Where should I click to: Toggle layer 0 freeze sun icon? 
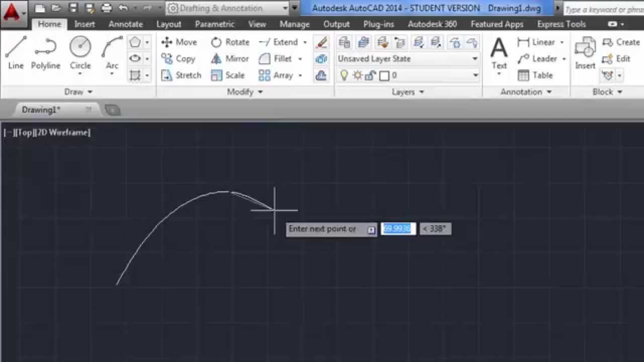coord(358,75)
